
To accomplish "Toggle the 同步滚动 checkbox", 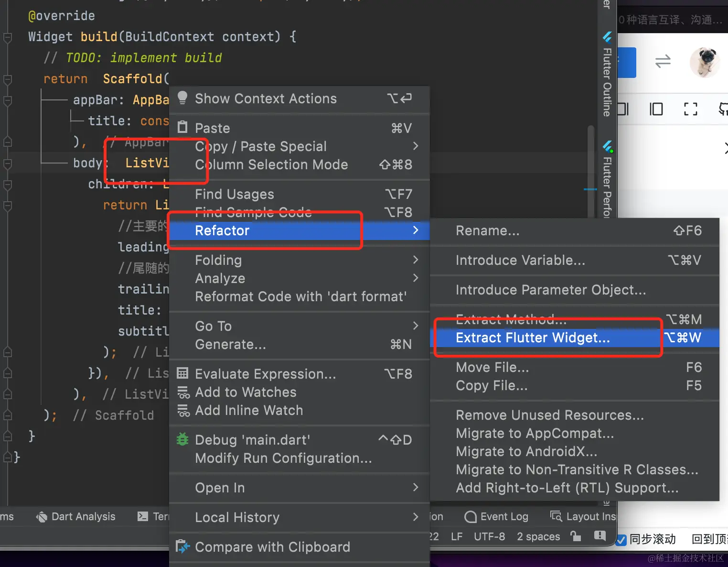I will (x=621, y=540).
